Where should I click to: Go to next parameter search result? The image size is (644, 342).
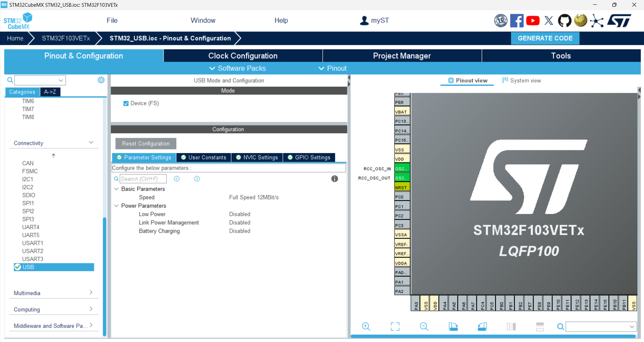tap(197, 179)
